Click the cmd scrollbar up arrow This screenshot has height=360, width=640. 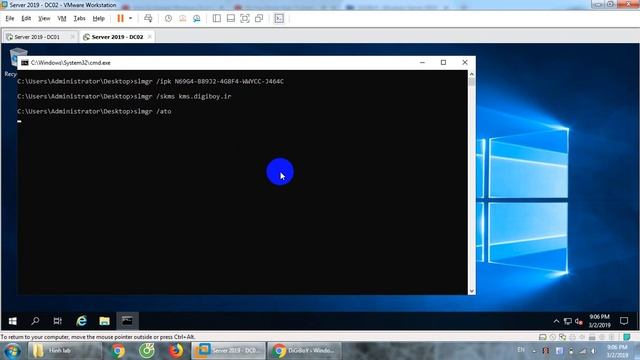tap(471, 74)
